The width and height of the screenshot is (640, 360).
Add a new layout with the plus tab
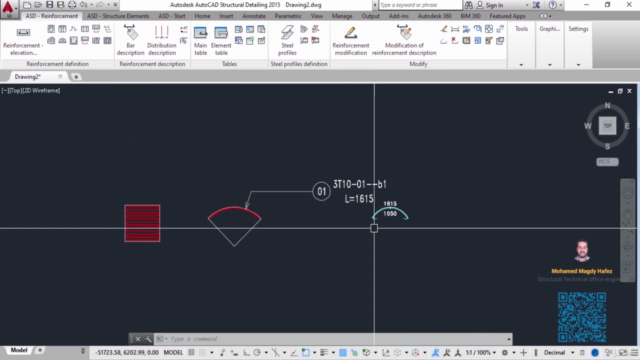[40, 350]
